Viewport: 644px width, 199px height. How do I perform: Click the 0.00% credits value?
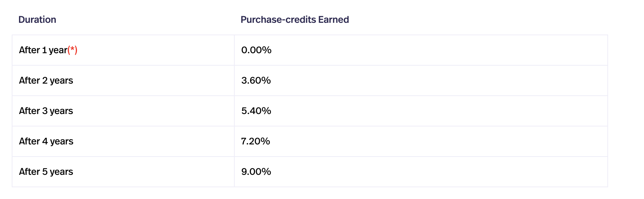click(256, 50)
